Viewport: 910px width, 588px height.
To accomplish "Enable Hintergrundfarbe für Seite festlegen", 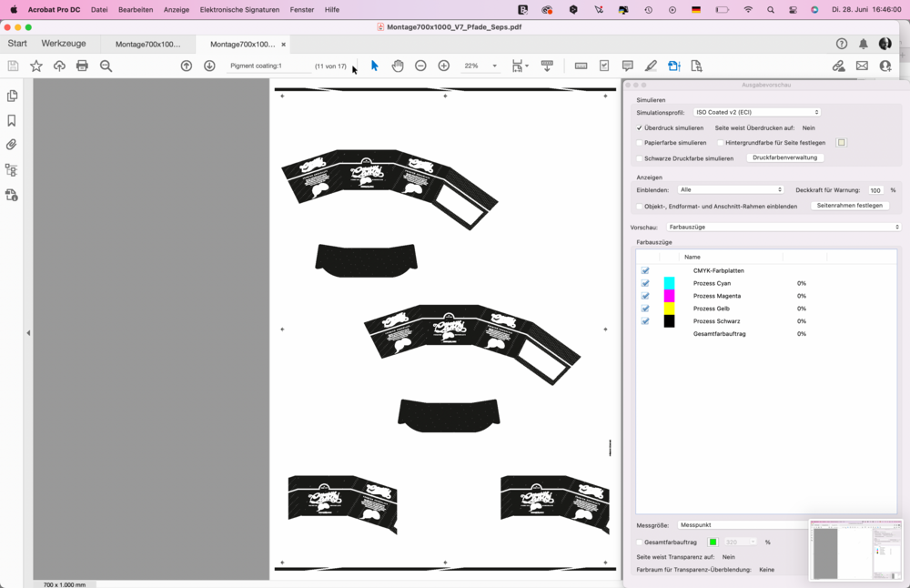I will pyautogui.click(x=720, y=143).
